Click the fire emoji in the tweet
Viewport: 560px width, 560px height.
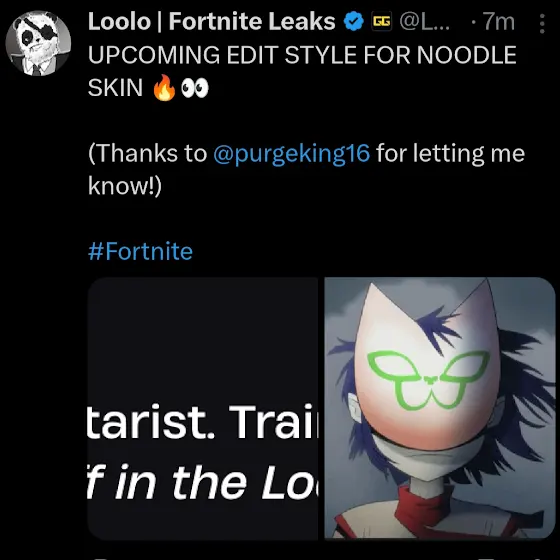(x=164, y=88)
